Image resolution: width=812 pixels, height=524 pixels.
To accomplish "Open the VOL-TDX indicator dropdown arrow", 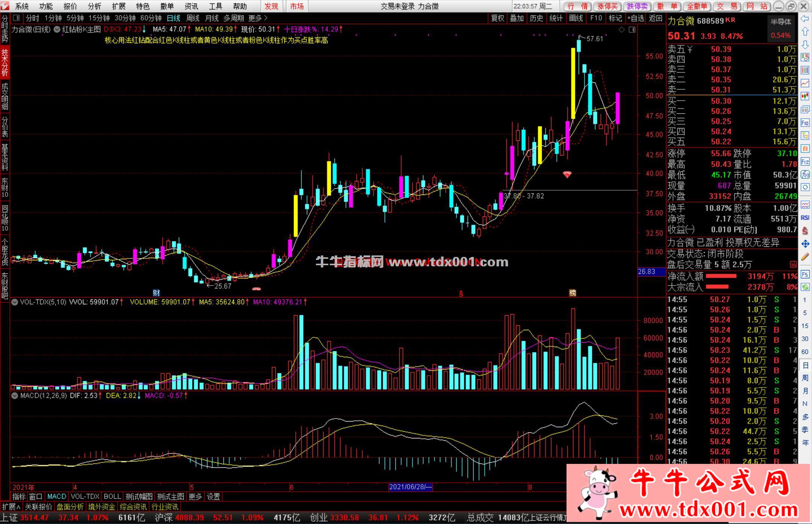I will pyautogui.click(x=15, y=302).
